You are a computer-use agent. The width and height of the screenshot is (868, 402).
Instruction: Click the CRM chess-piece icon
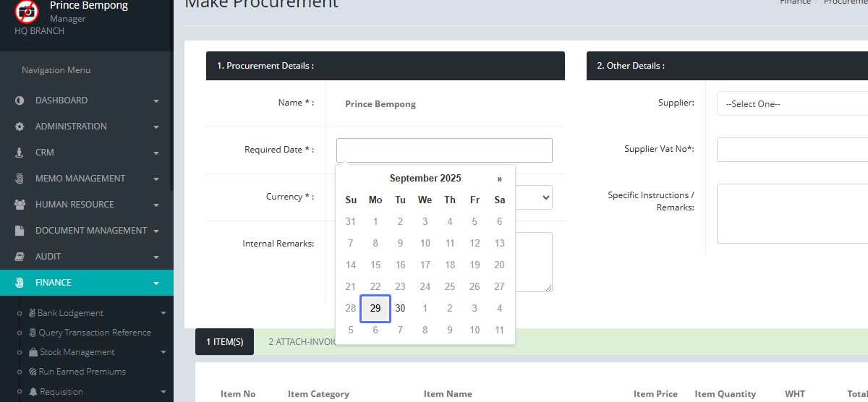tap(20, 153)
